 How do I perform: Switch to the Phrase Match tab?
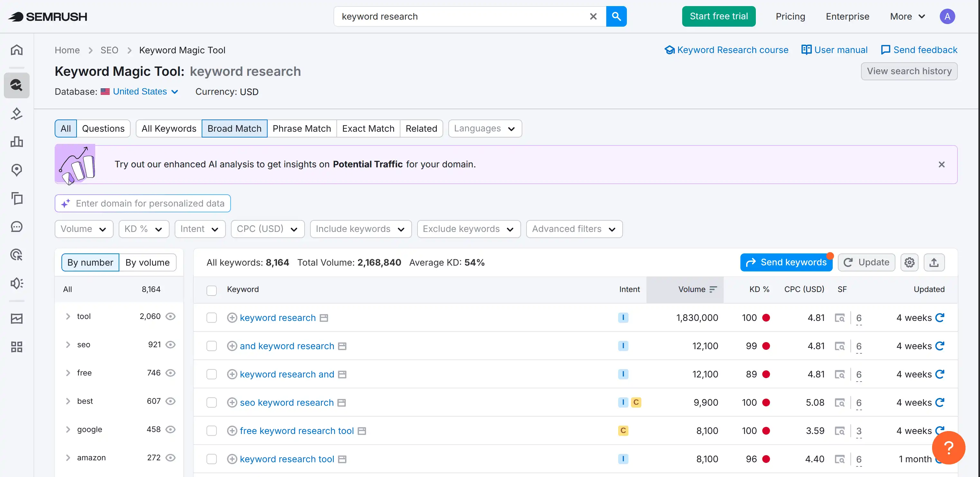302,128
